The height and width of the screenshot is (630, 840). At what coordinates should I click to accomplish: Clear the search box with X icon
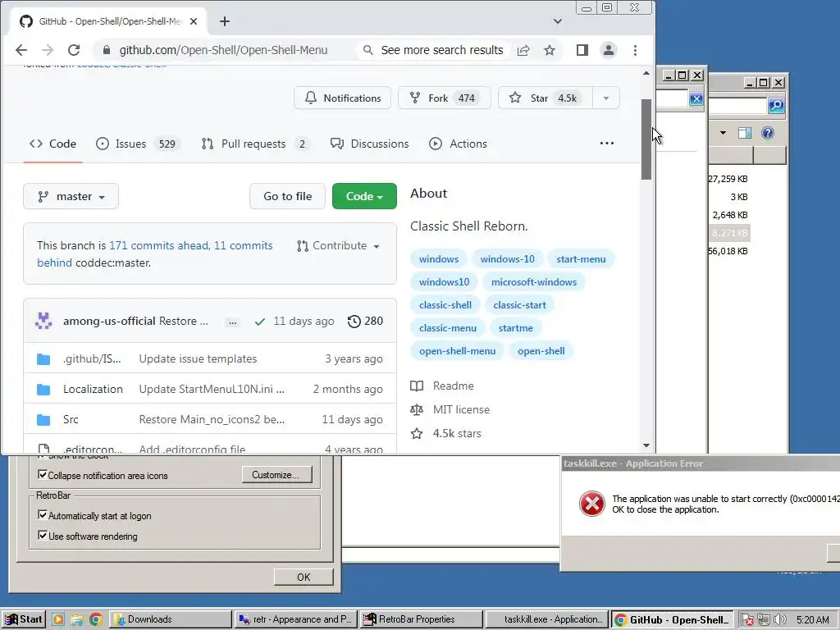[696, 98]
